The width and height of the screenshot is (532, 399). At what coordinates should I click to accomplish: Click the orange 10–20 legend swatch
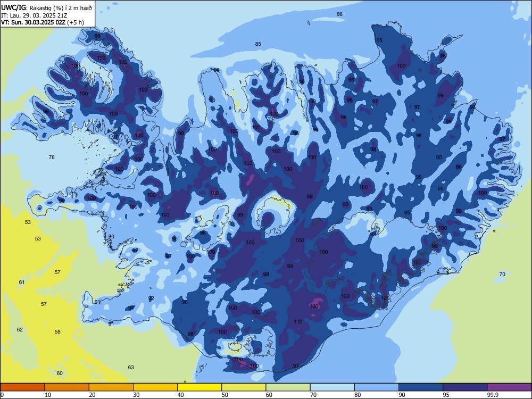click(67, 387)
